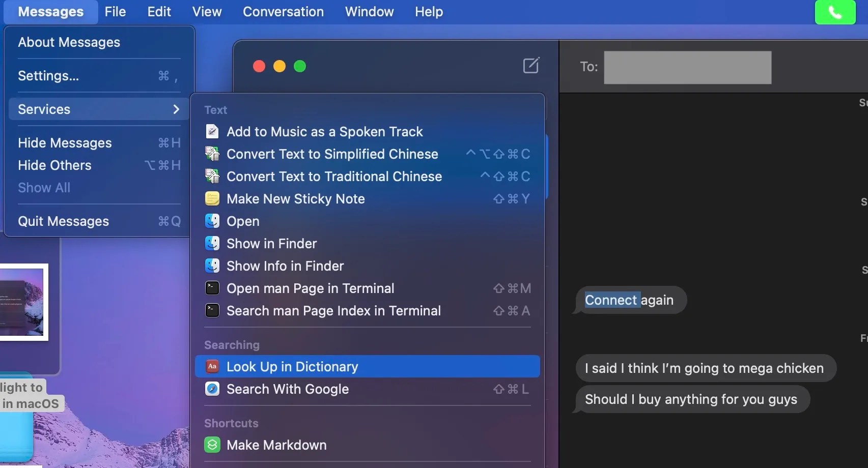The width and height of the screenshot is (868, 468).
Task: Click the Convert Text to Traditional Chinese icon
Action: point(212,176)
